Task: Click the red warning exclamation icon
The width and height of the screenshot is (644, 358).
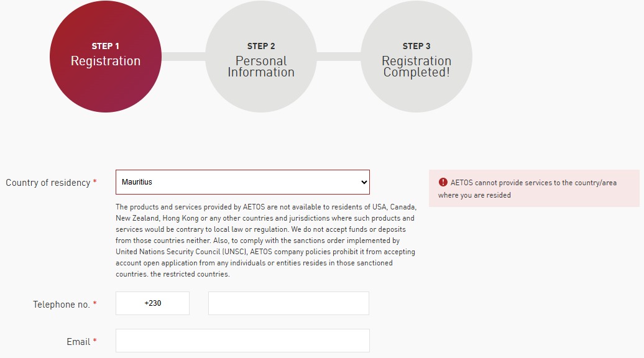Action: point(443,182)
